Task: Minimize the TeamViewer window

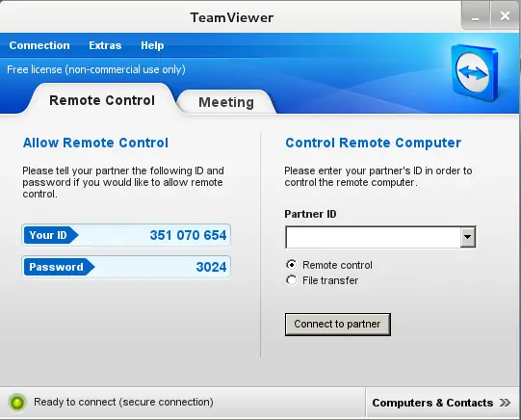Action: point(476,16)
